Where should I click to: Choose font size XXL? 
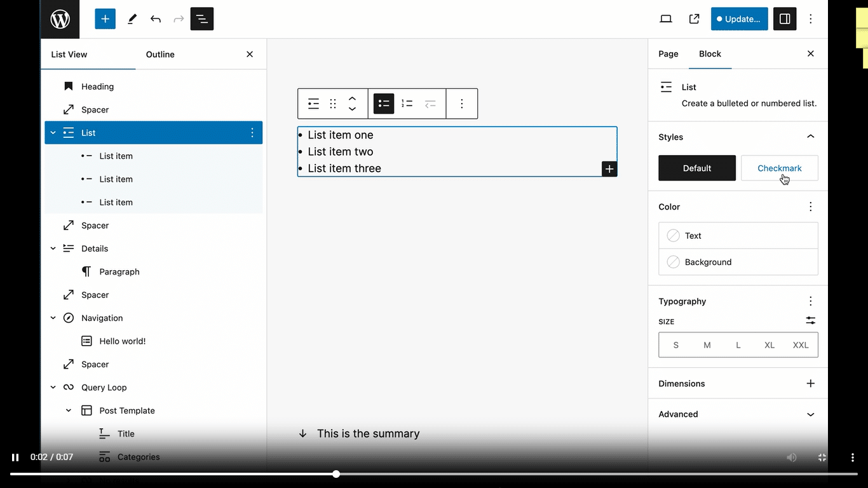coord(801,345)
